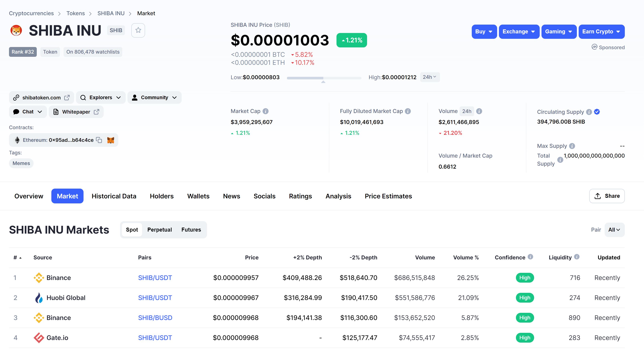Screen dimensions: 644x349
Task: Click Liquidity column info icon
Action: (x=577, y=257)
